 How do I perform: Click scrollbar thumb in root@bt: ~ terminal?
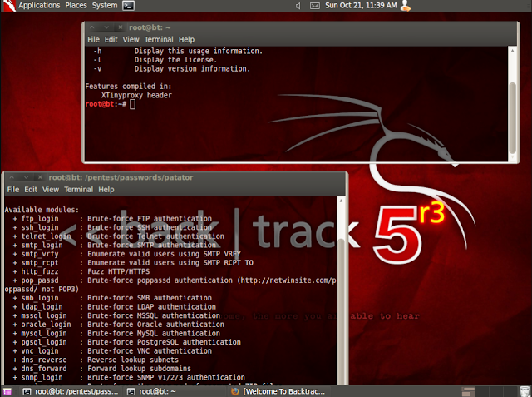512,117
